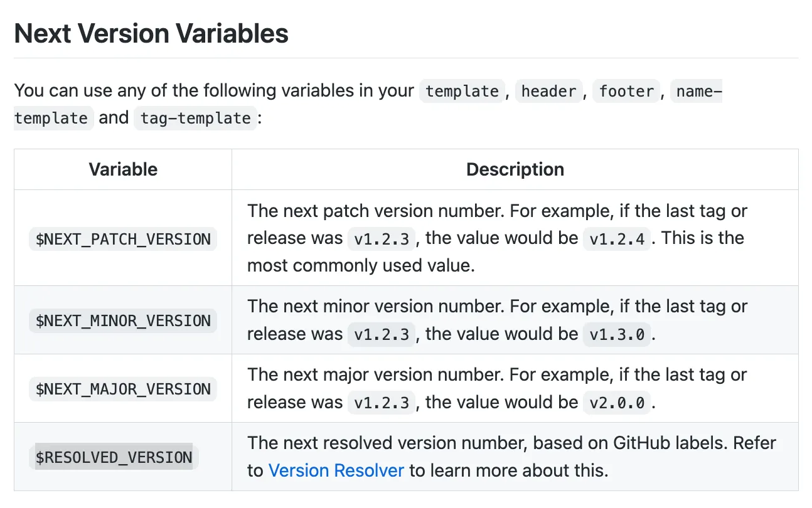The image size is (812, 508).
Task: Click the text "most commonly used value"
Action: click(360, 265)
